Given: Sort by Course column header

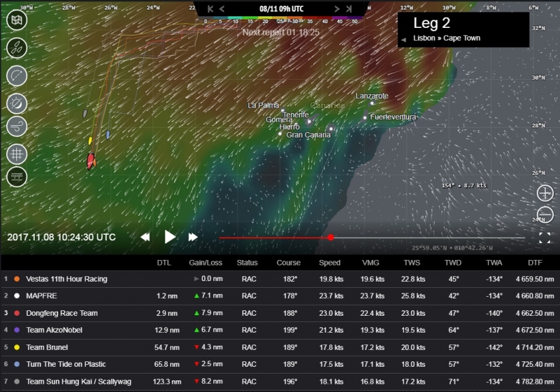Looking at the screenshot, I should pos(288,263).
